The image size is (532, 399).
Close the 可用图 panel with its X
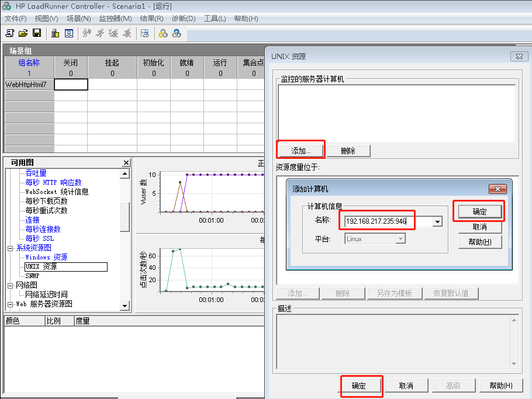[126, 163]
